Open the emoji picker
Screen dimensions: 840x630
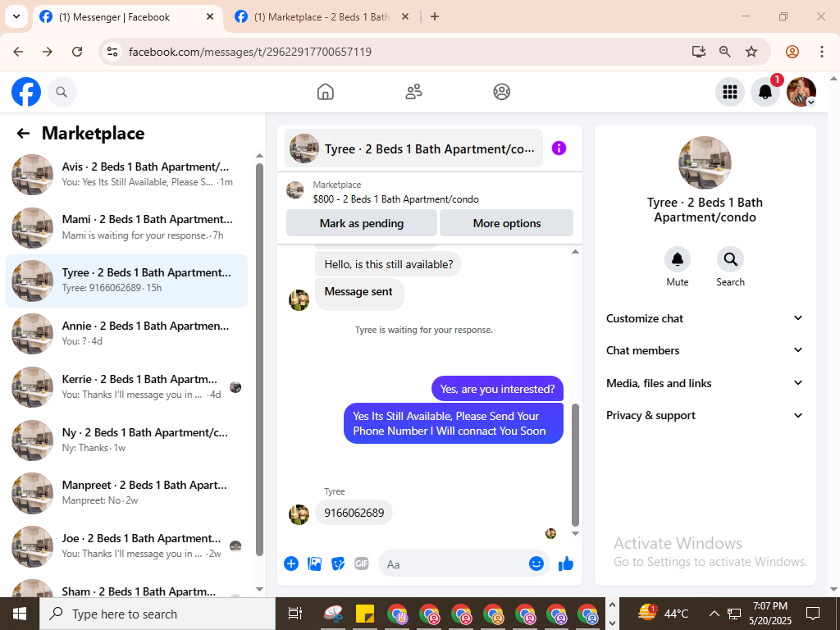pyautogui.click(x=536, y=564)
